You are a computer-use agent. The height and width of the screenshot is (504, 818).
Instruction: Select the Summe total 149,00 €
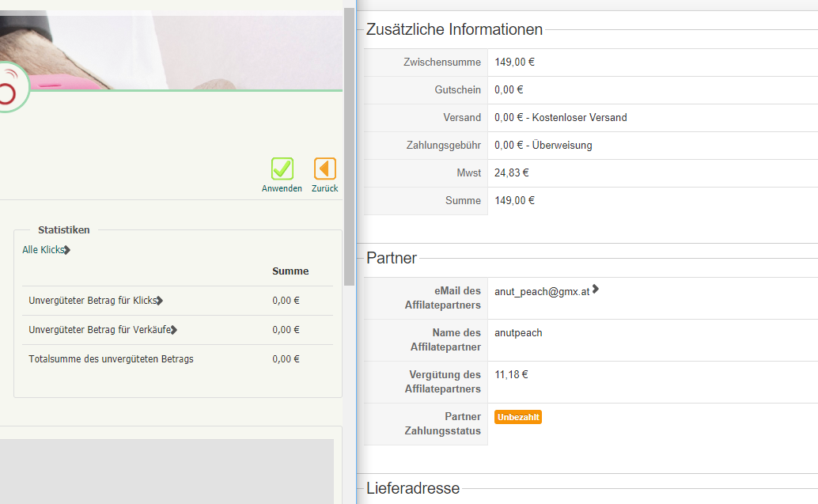pyautogui.click(x=514, y=200)
